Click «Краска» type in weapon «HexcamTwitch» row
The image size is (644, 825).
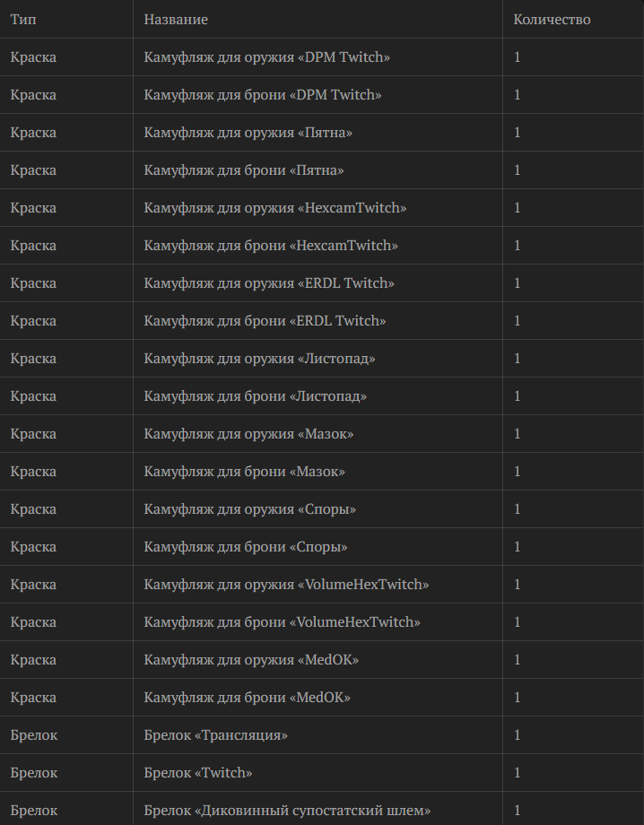(66, 208)
